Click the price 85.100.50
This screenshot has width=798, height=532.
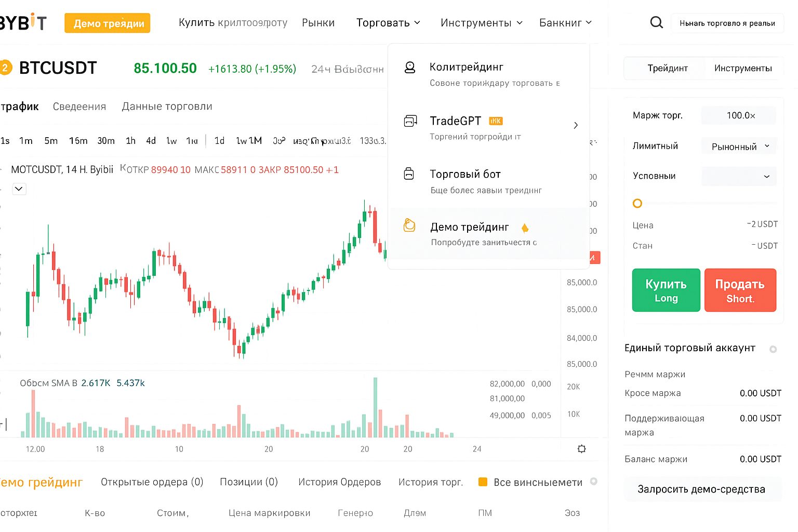165,69
